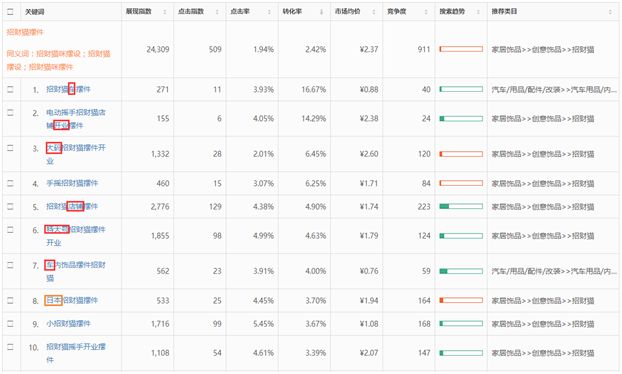This screenshot has height=374, width=622.
Task: Click the orange 招财猫摆件 main keyword
Action: (x=25, y=32)
